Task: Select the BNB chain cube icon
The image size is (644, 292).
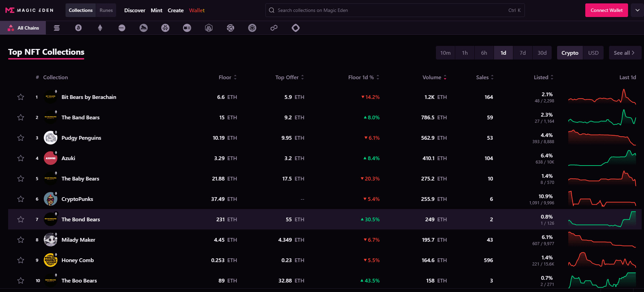Action: [252, 28]
